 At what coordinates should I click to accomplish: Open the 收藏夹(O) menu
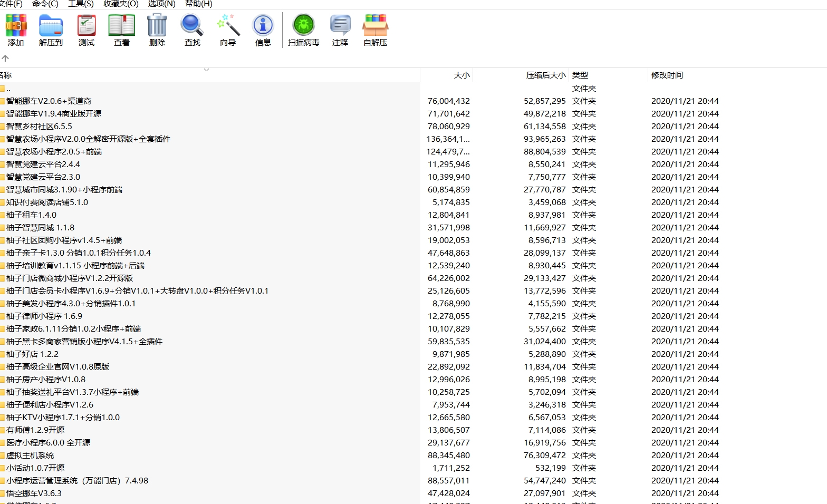121,4
